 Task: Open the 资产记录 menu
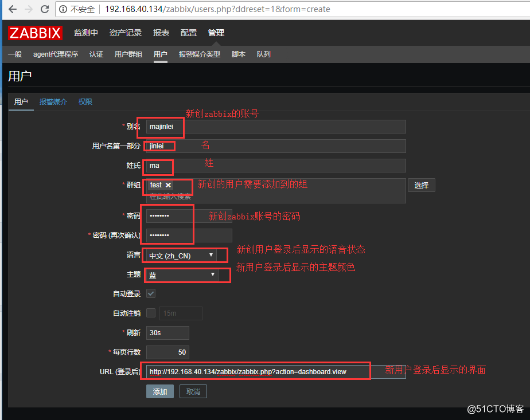126,33
